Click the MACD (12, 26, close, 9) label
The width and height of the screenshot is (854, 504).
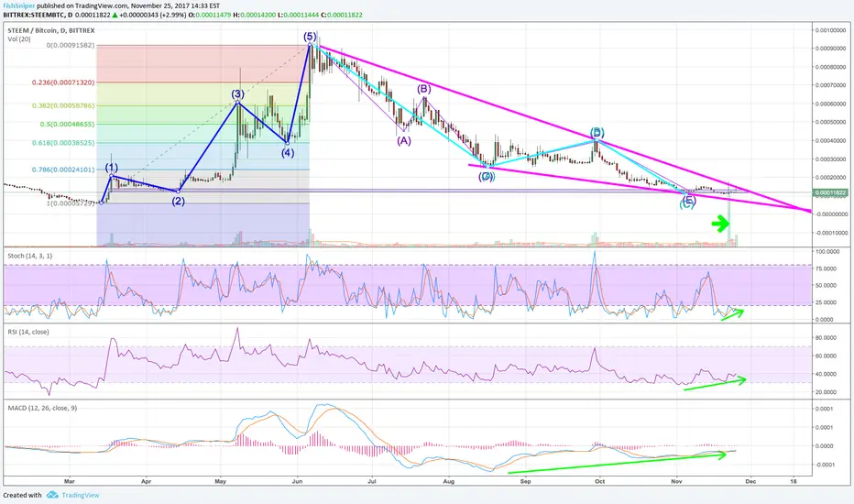pyautogui.click(x=42, y=408)
